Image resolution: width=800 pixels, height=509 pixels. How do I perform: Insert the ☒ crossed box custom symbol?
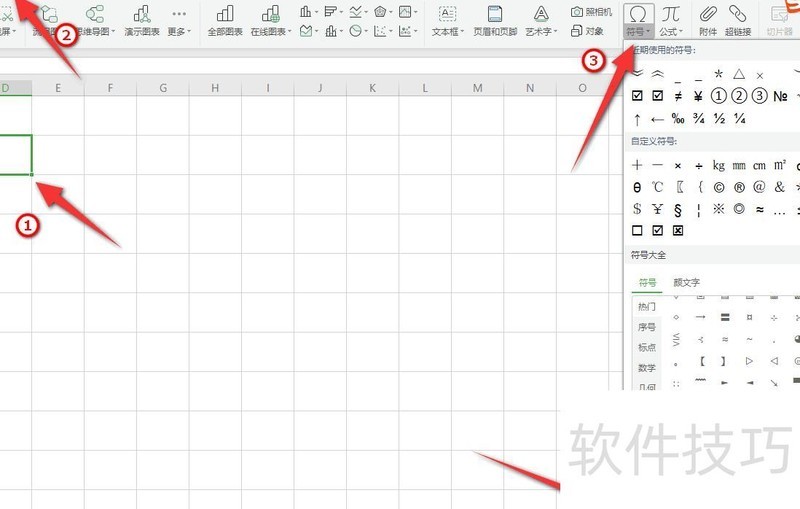pos(678,231)
